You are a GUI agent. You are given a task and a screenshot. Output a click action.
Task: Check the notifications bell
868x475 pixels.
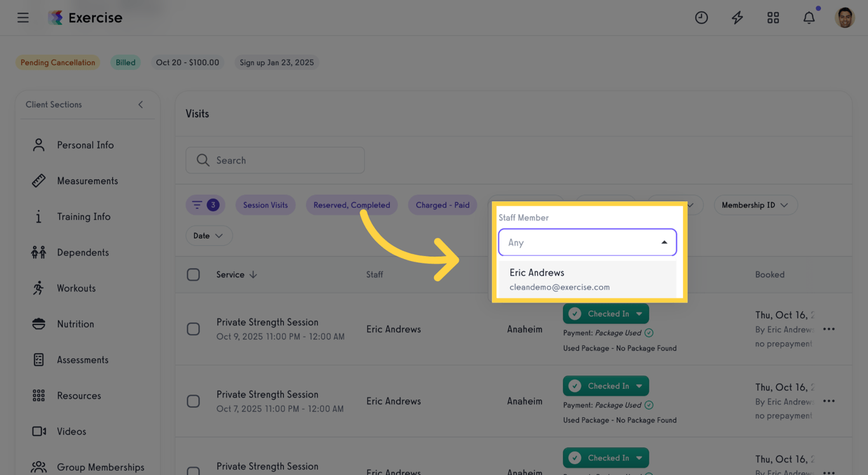(809, 18)
